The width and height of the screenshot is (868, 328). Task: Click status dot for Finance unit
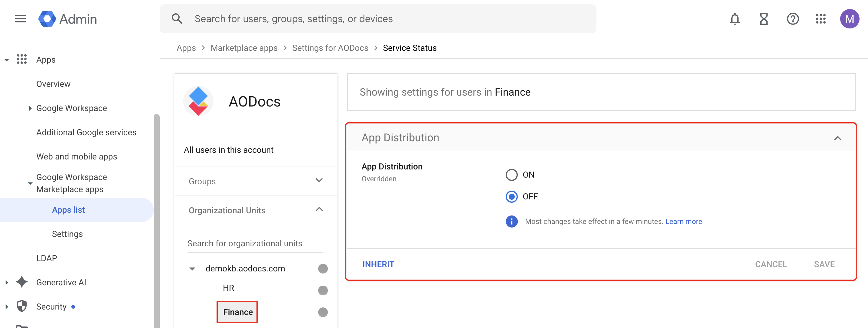click(x=322, y=312)
